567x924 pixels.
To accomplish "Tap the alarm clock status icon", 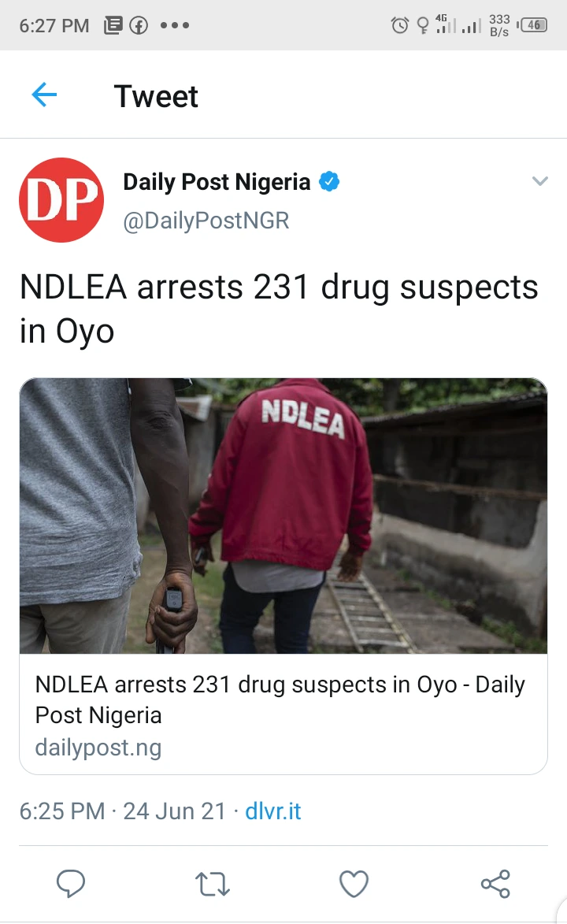I will (x=399, y=24).
